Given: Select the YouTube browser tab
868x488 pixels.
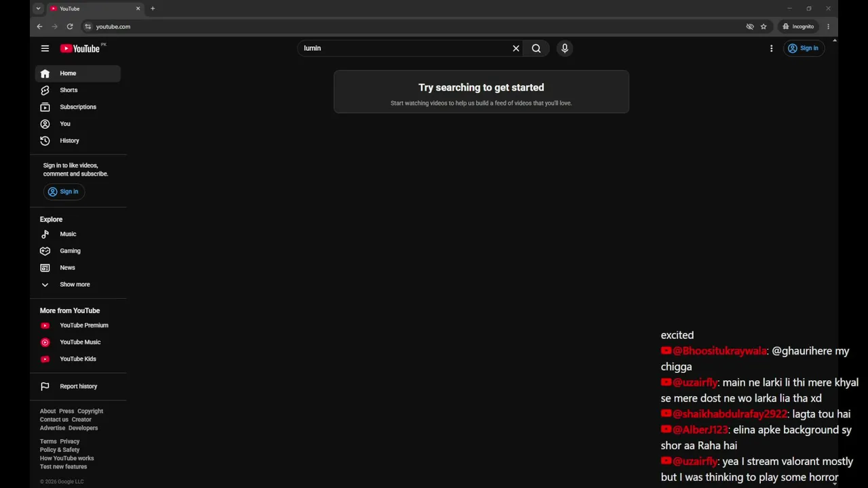Looking at the screenshot, I should [94, 9].
